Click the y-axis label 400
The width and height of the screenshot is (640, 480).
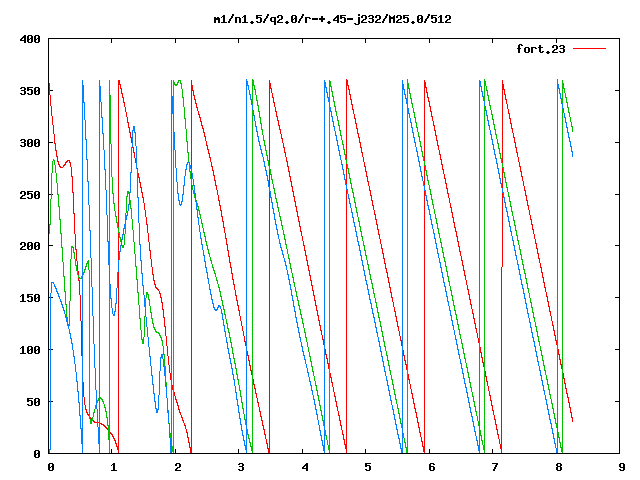click(x=30, y=39)
